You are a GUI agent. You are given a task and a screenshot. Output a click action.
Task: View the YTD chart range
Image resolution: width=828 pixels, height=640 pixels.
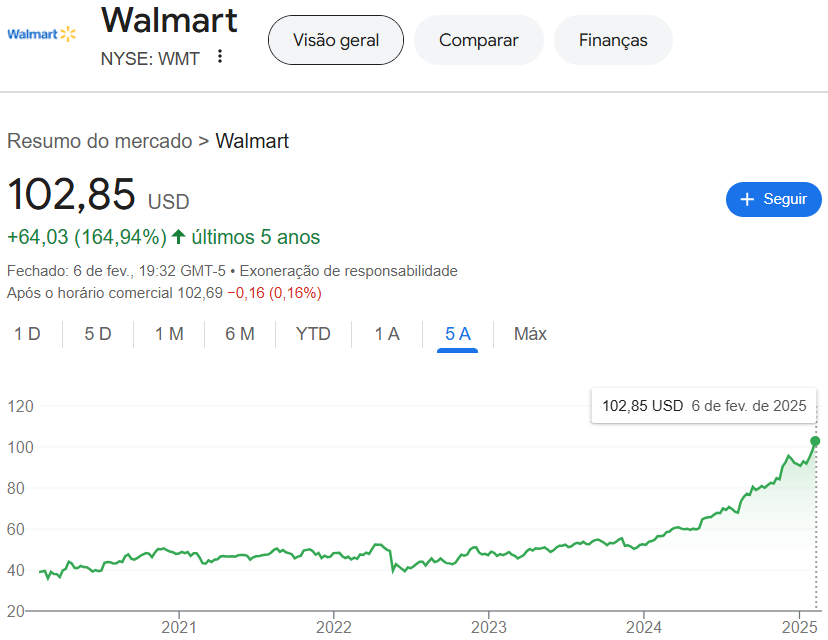(x=313, y=334)
